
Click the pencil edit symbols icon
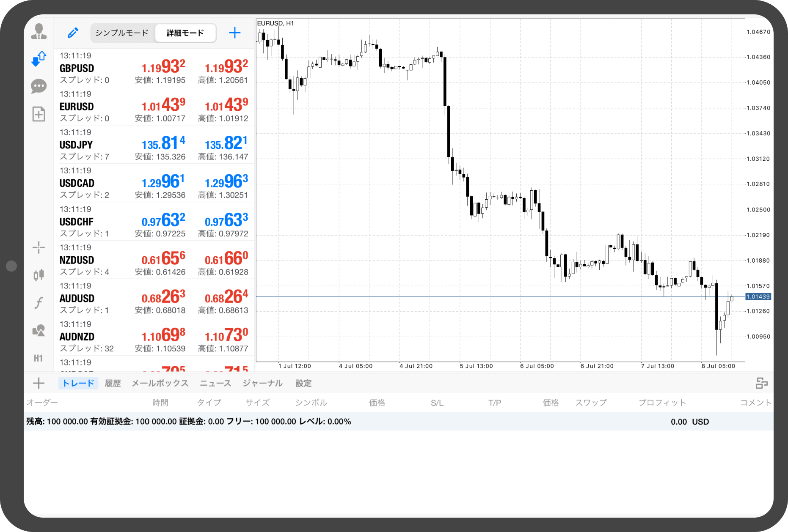73,33
